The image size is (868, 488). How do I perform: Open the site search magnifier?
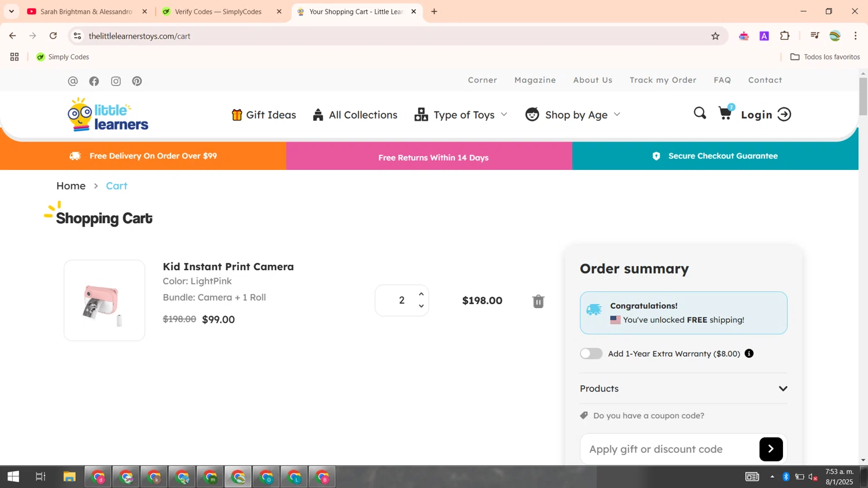[x=700, y=113]
